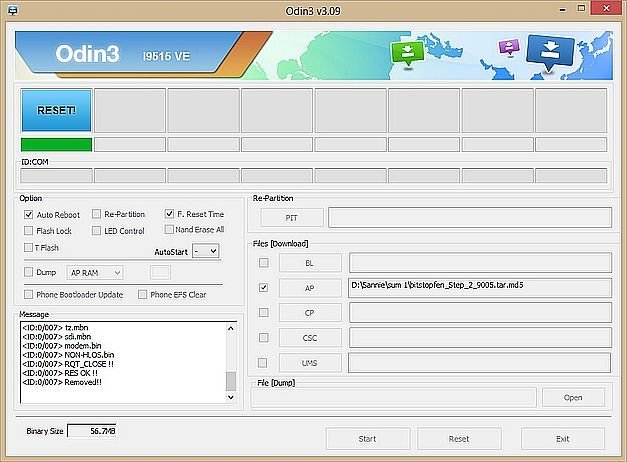This screenshot has height=462, width=627.
Task: Click the BL file button
Action: click(x=310, y=263)
